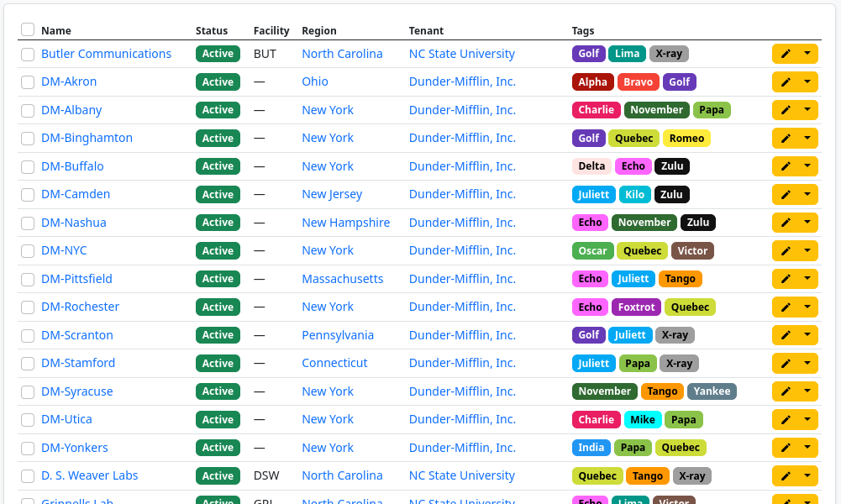Select the DM-Akron row checkbox
The image size is (841, 504).
[28, 82]
